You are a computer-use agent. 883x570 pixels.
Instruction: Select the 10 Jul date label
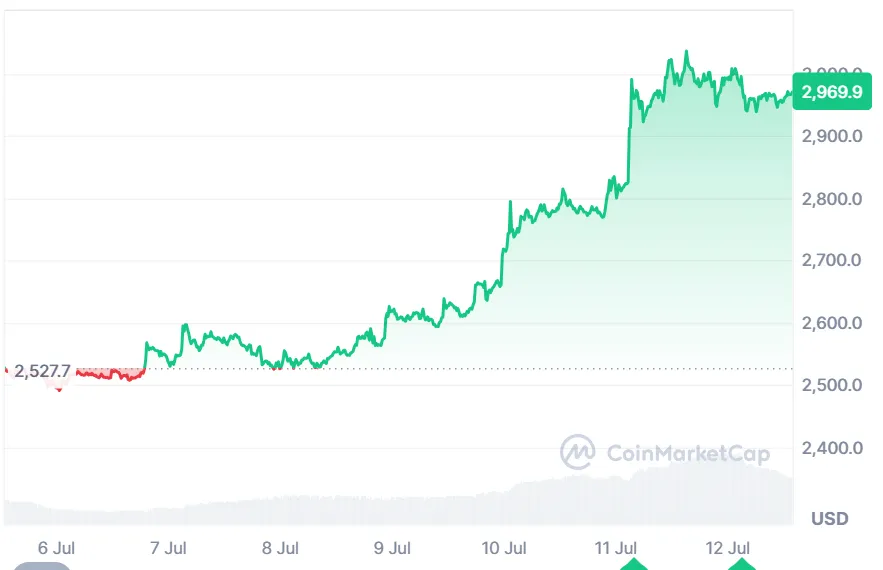(x=504, y=548)
